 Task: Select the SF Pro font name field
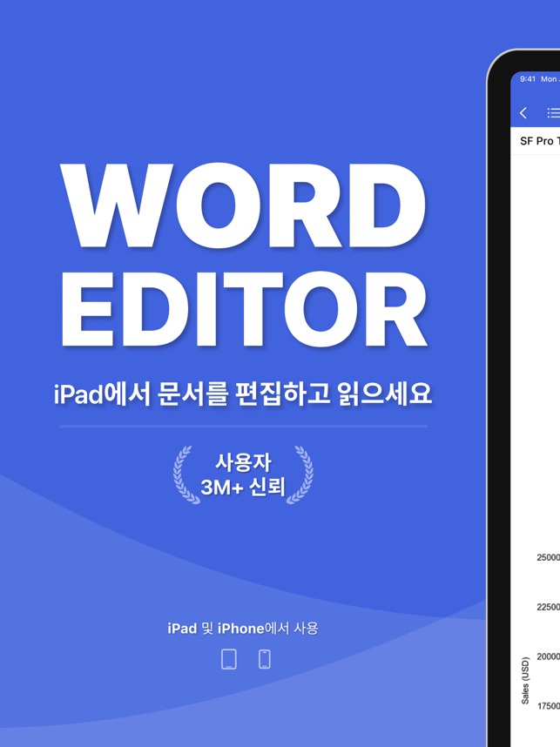pyautogui.click(x=539, y=141)
